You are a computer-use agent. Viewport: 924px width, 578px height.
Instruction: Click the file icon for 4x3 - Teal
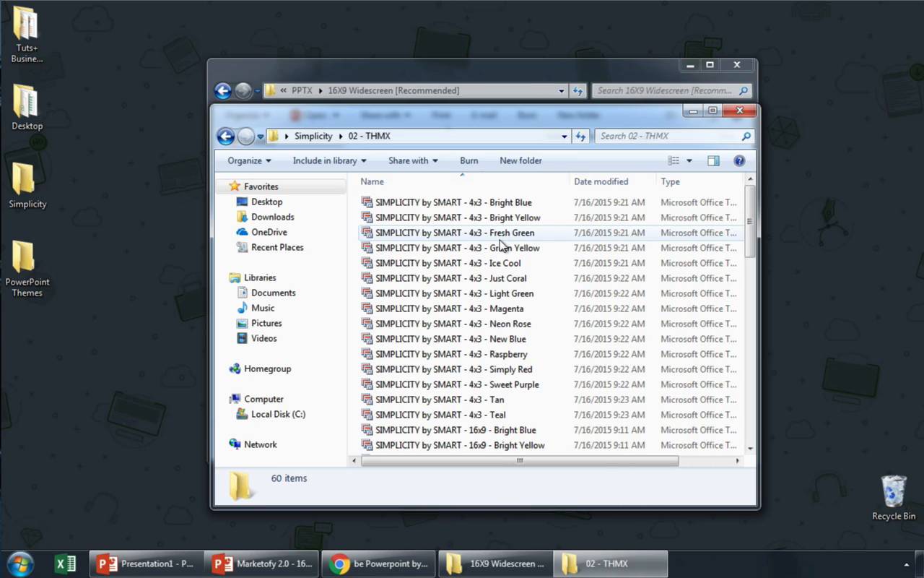[367, 415]
